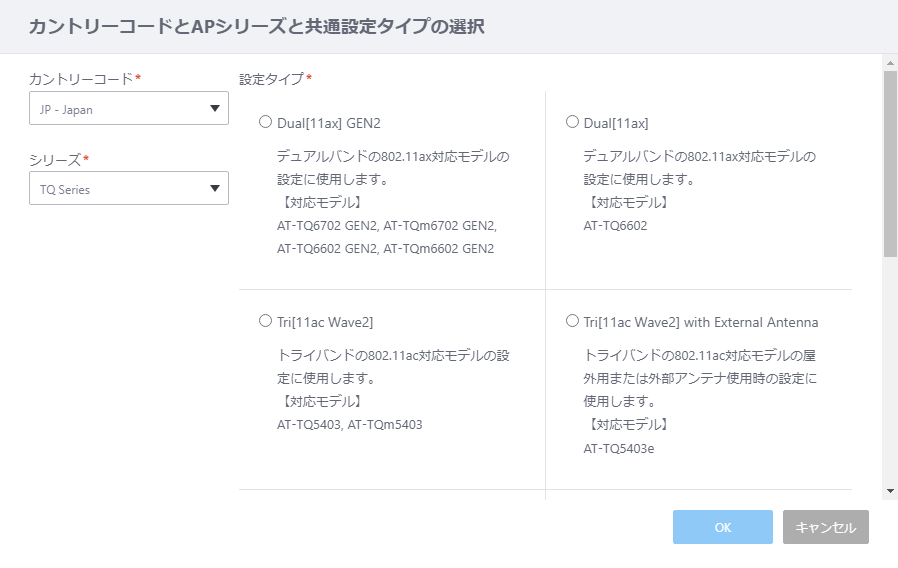The height and width of the screenshot is (568, 898).
Task: Click the Tri[11ac Wave2] label text
Action: coord(325,322)
